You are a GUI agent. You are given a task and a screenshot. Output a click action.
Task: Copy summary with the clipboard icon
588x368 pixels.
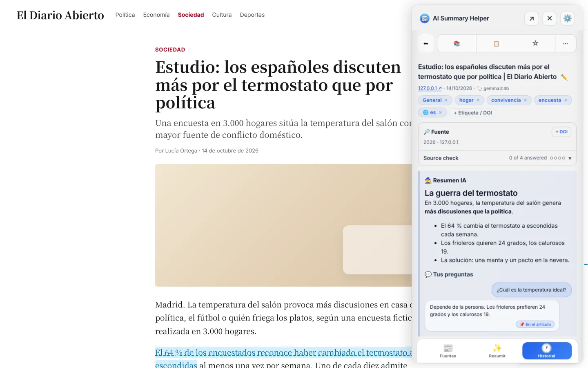[496, 43]
